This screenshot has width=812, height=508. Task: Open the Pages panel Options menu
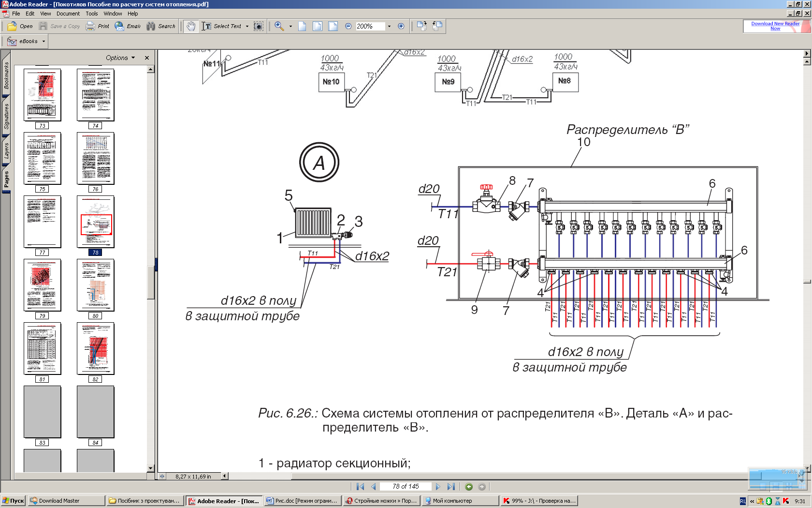pyautogui.click(x=120, y=58)
